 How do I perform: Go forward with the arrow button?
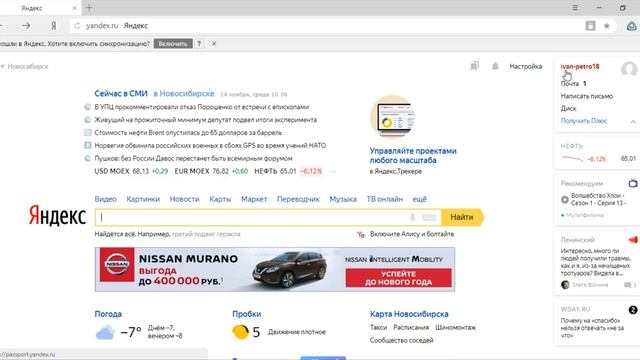pyautogui.click(x=26, y=26)
